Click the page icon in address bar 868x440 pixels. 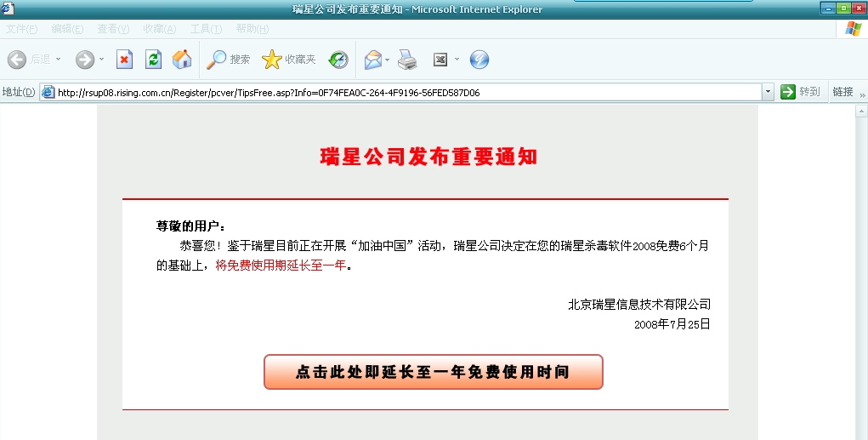tap(48, 93)
